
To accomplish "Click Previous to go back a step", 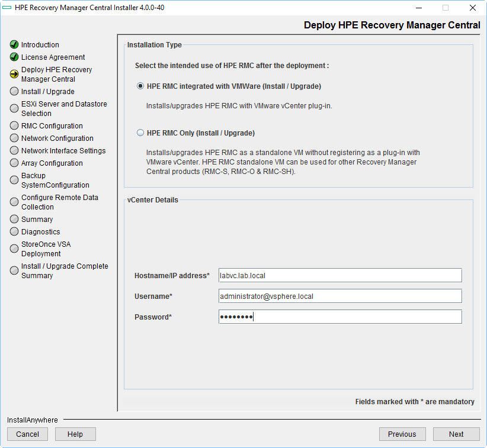I will click(x=402, y=434).
